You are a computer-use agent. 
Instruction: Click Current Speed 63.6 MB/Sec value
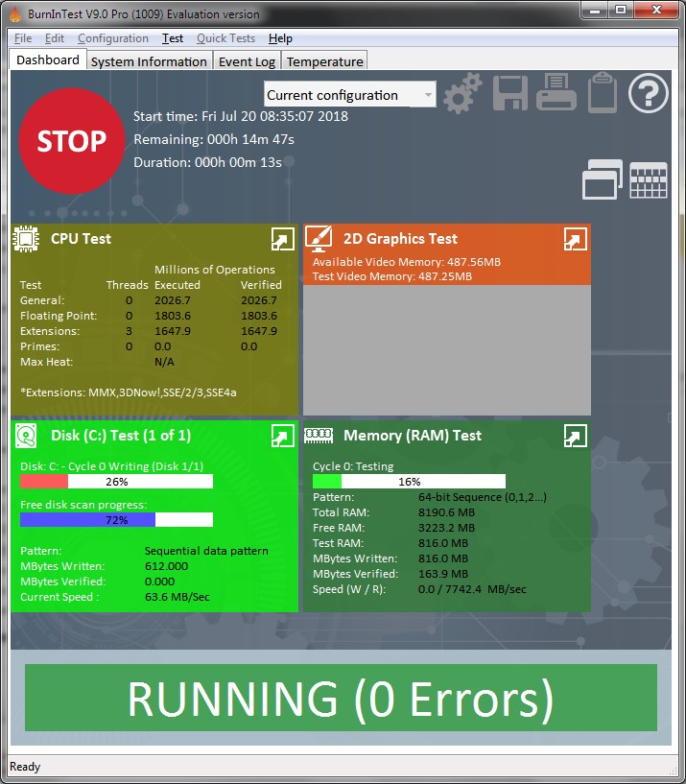click(177, 597)
